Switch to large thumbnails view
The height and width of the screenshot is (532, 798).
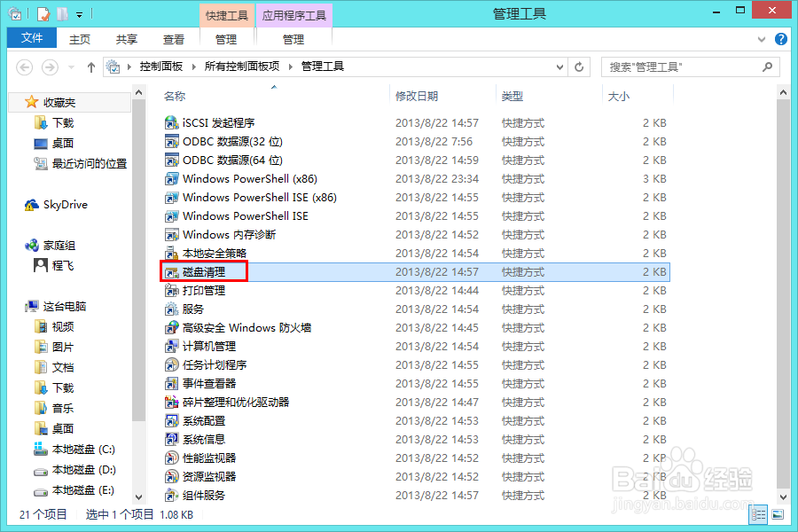pyautogui.click(x=777, y=514)
